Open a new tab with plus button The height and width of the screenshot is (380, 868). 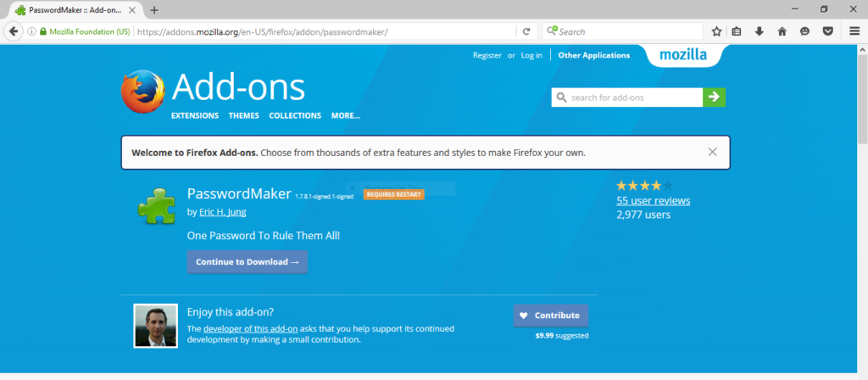pos(154,9)
